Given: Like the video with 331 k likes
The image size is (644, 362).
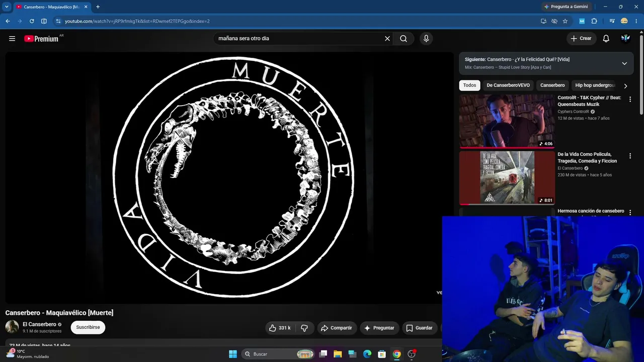Looking at the screenshot, I should (279, 328).
